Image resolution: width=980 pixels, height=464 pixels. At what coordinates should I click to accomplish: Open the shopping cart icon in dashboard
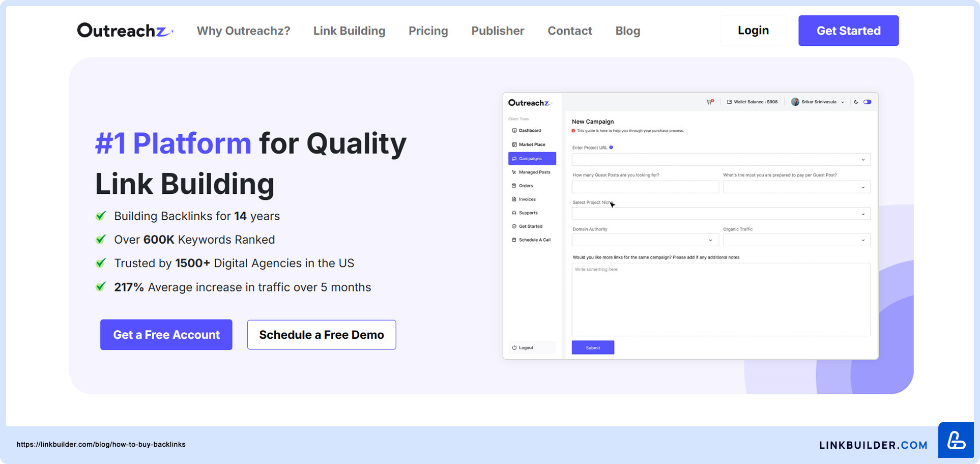(x=710, y=102)
